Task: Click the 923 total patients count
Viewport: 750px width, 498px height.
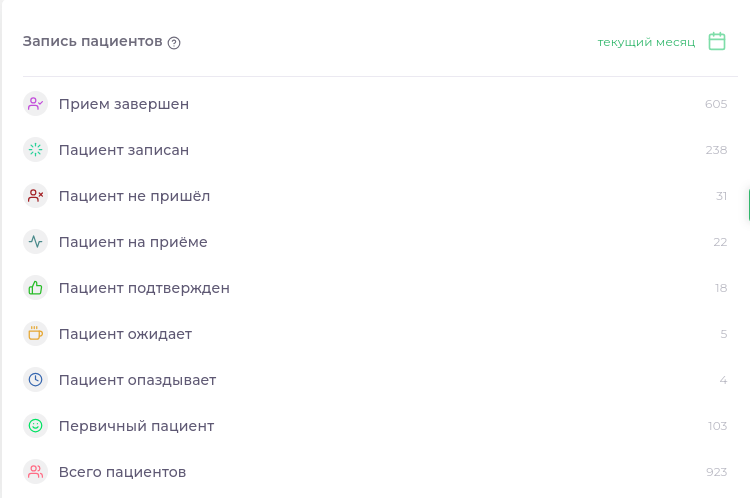Action: click(716, 472)
